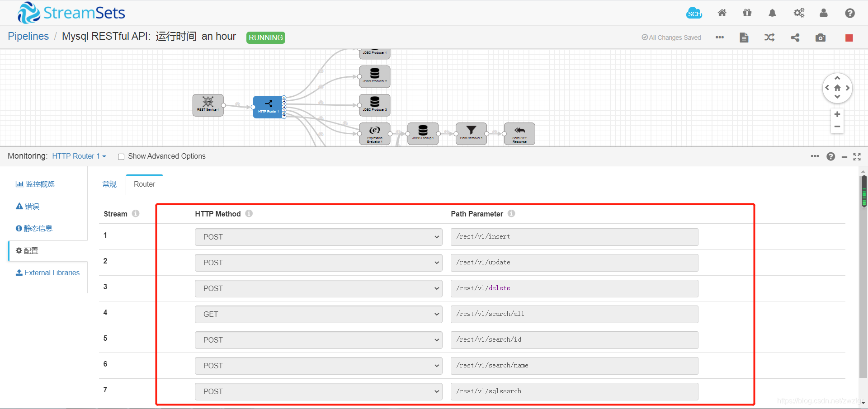Screen dimensions: 868x409
Task: Go to home via house icon
Action: pos(722,13)
